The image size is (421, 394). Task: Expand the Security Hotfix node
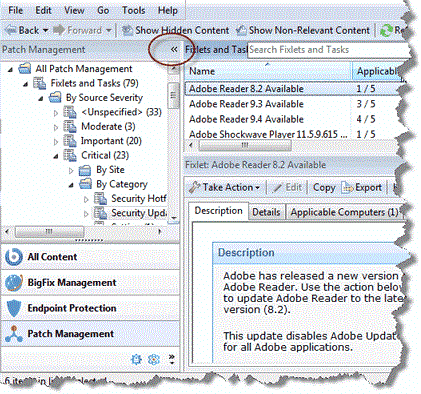(x=86, y=199)
